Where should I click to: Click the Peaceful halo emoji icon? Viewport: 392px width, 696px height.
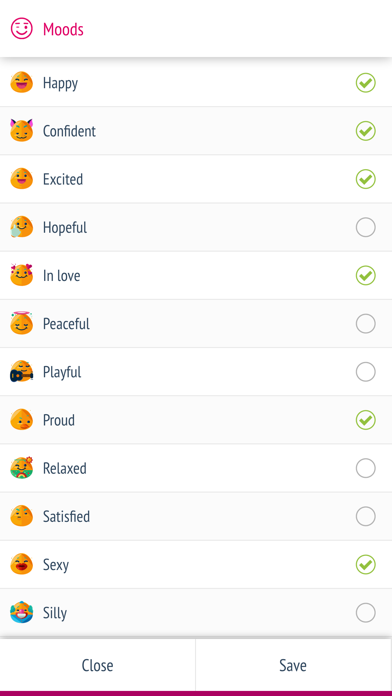[21, 324]
